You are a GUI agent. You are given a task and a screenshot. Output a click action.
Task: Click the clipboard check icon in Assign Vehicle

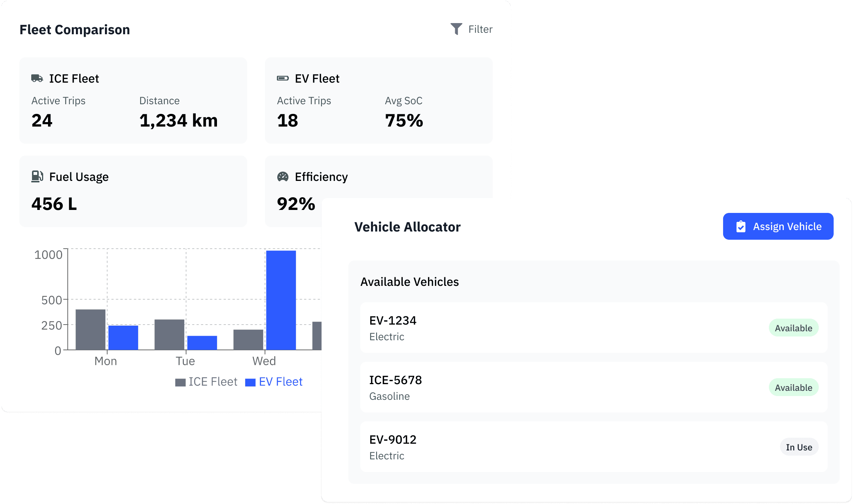point(741,226)
